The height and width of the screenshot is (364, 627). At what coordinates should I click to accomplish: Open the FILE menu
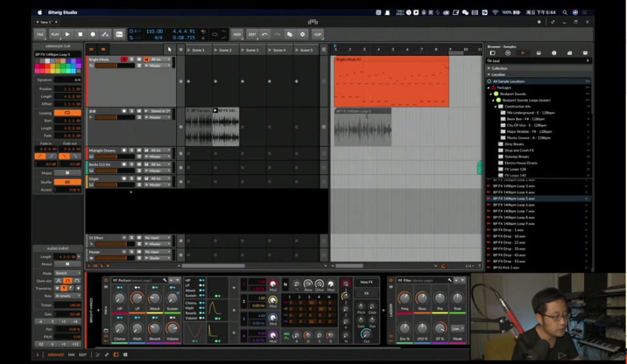pyautogui.click(x=40, y=34)
